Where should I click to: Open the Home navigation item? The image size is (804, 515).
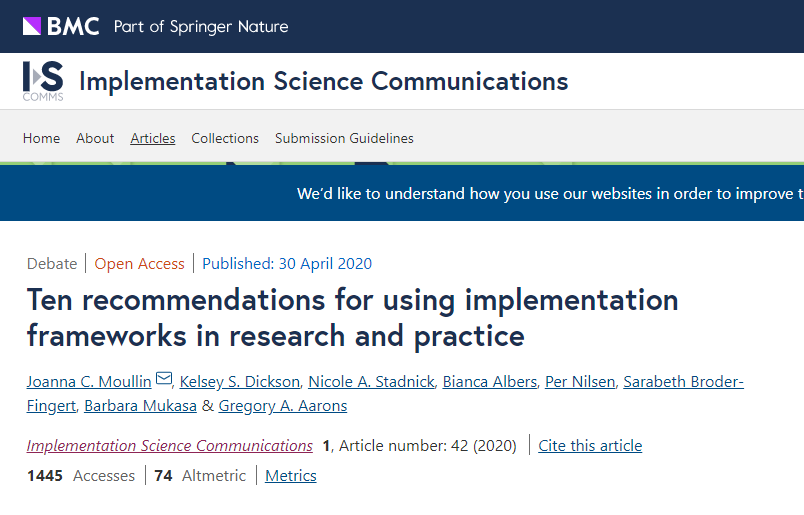42,138
